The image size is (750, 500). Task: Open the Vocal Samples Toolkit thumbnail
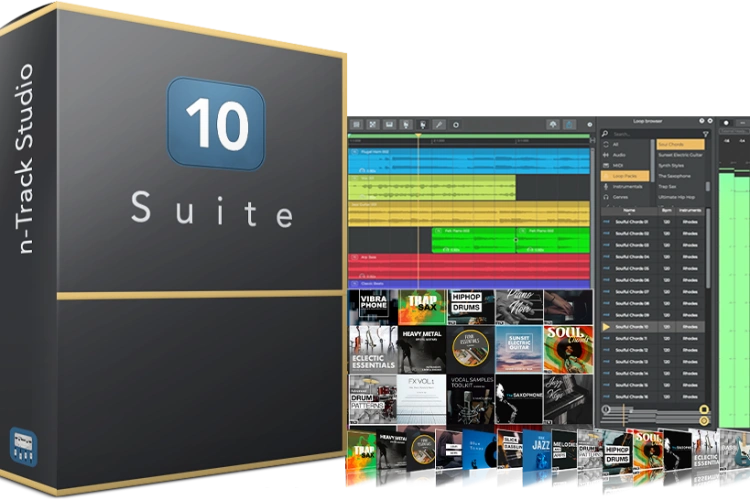tap(471, 400)
